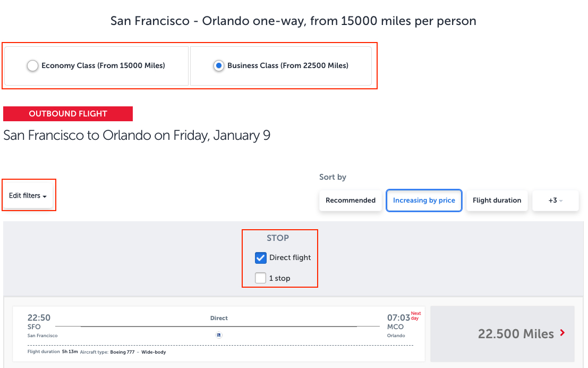Select the Business Class radio button

point(219,65)
